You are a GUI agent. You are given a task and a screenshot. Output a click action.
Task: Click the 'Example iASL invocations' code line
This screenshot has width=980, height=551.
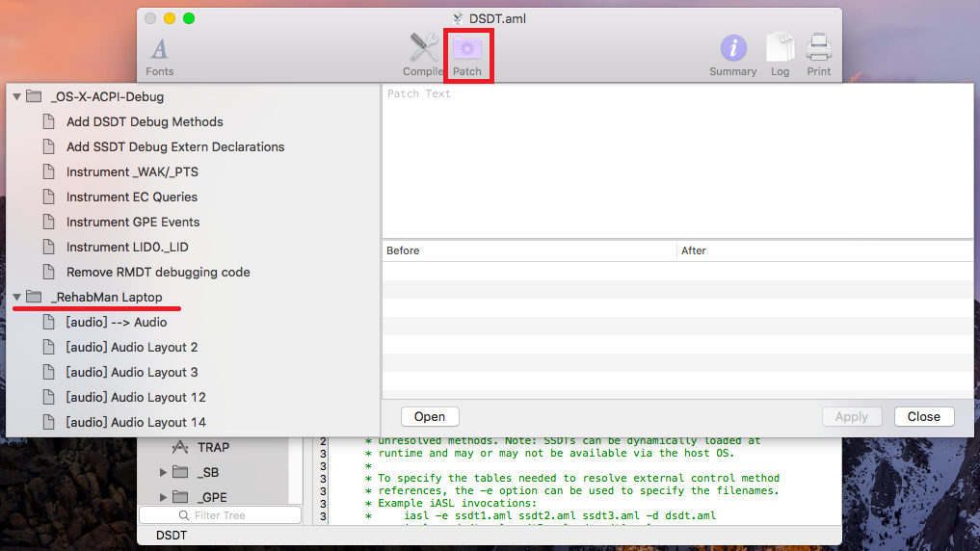pos(451,503)
